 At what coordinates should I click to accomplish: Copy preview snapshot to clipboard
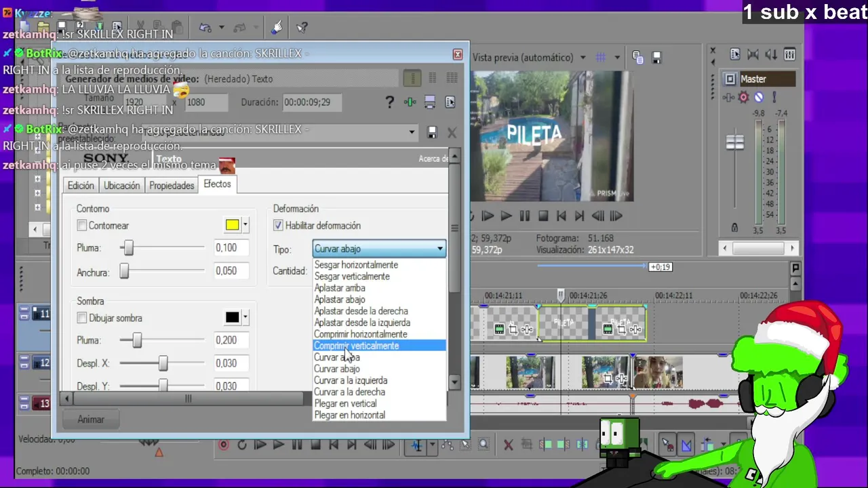point(637,58)
